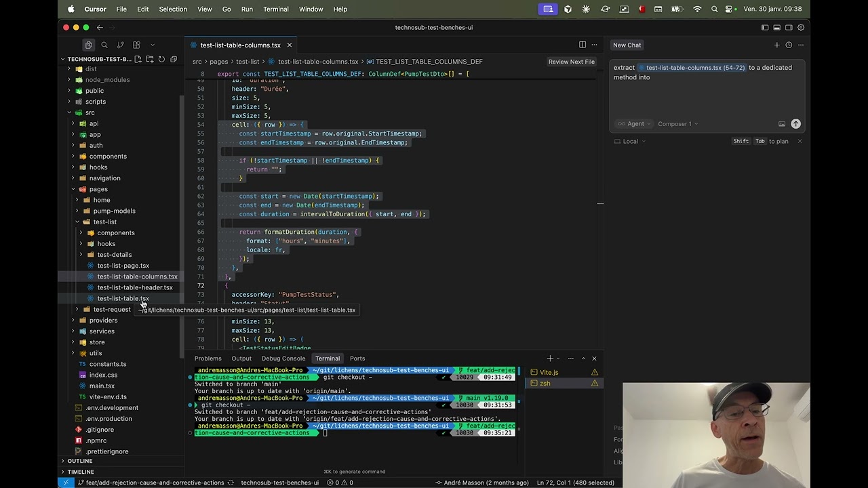Image resolution: width=868 pixels, height=488 pixels.
Task: Click Review Next File button
Action: point(571,62)
